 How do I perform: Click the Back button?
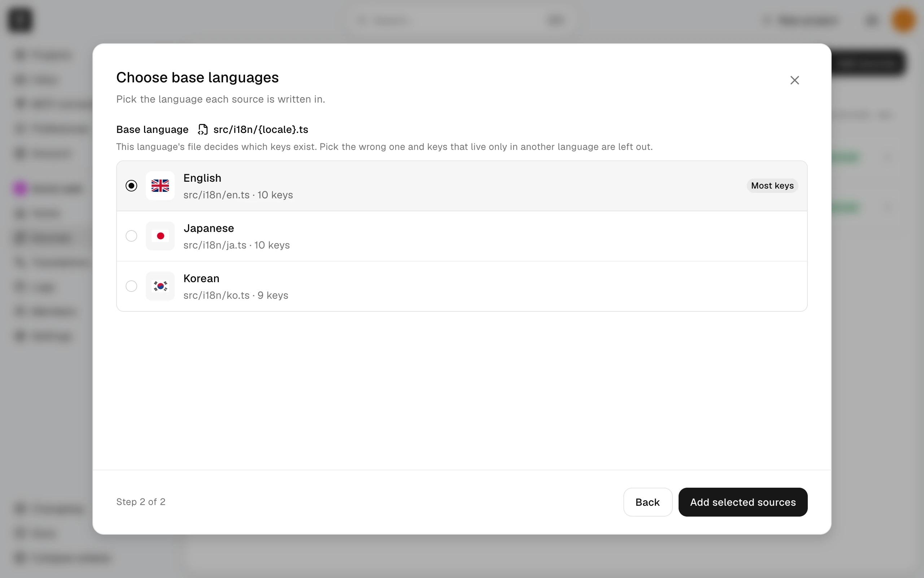tap(648, 502)
